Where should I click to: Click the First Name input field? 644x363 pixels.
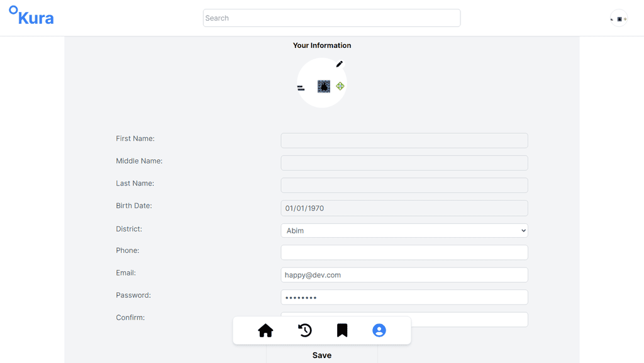pos(404,140)
